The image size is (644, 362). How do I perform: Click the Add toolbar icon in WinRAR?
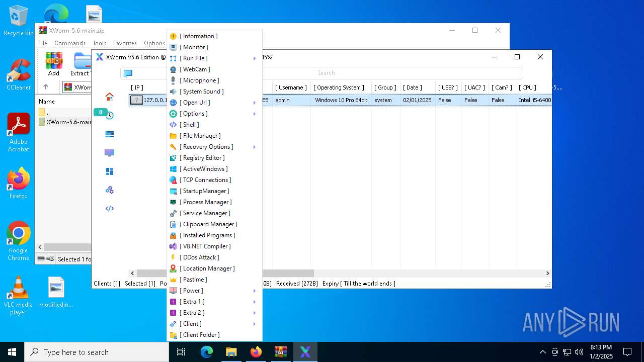click(54, 63)
